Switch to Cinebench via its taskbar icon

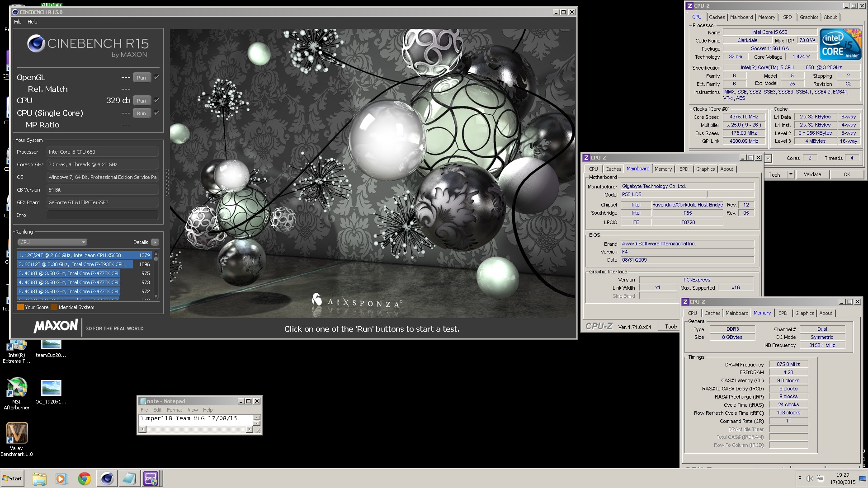click(107, 479)
